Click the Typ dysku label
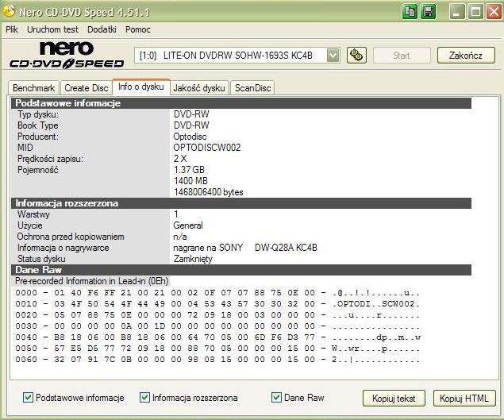The height and width of the screenshot is (420, 504). click(38, 114)
